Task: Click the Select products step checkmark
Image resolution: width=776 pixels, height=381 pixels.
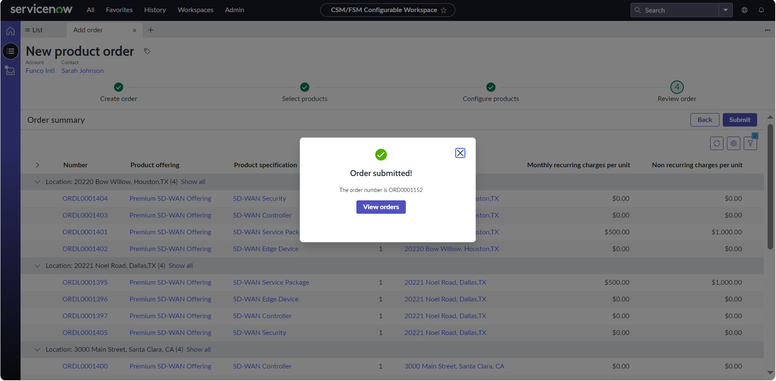Action: point(304,87)
